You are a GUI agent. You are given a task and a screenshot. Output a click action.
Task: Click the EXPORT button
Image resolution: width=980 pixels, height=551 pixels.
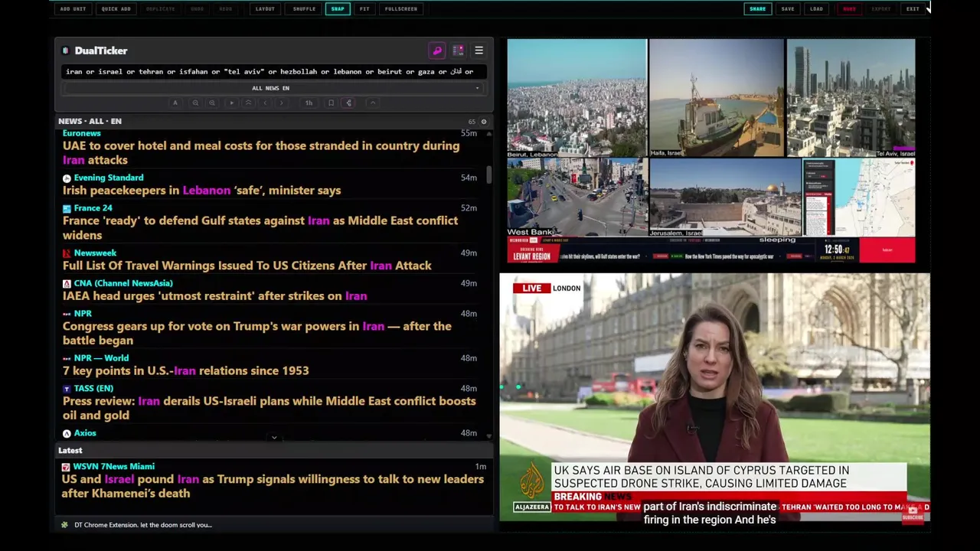[881, 9]
